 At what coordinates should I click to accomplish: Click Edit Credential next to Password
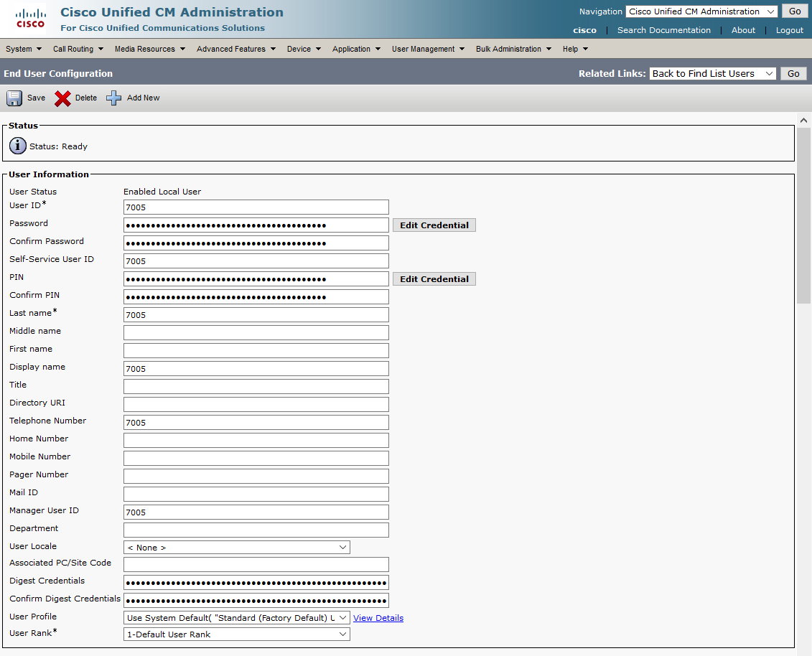point(434,225)
